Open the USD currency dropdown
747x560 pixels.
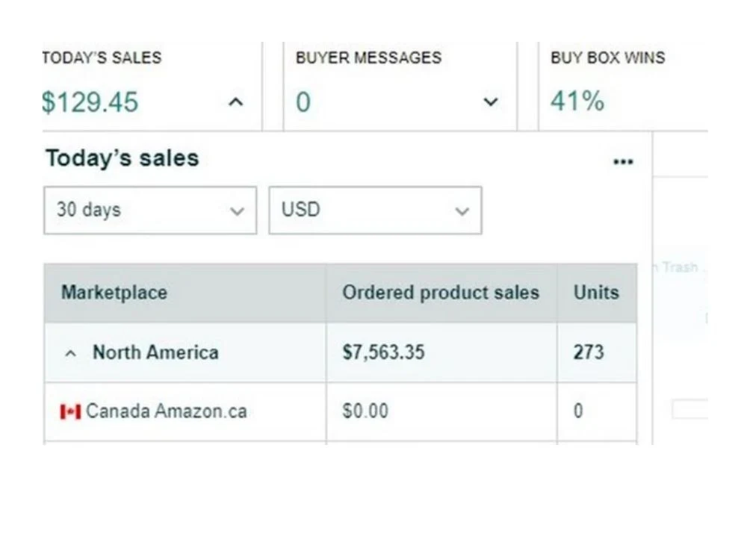[x=376, y=210]
